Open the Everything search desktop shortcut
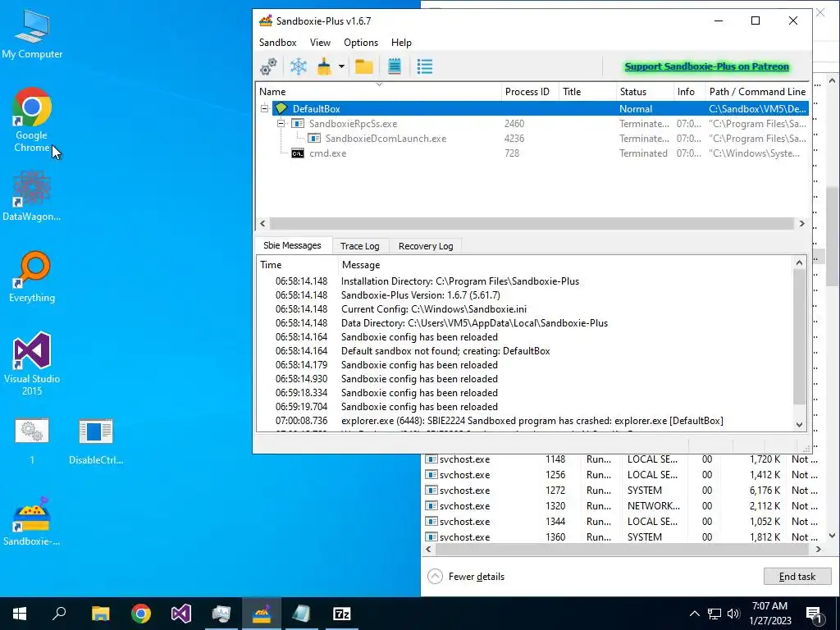The height and width of the screenshot is (630, 840). [x=32, y=277]
